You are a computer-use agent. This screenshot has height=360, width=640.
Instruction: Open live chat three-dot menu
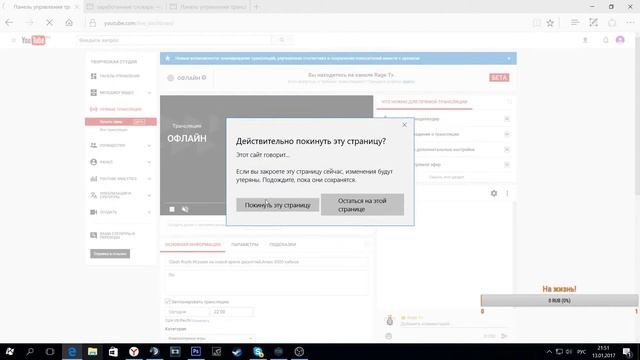coord(507,193)
